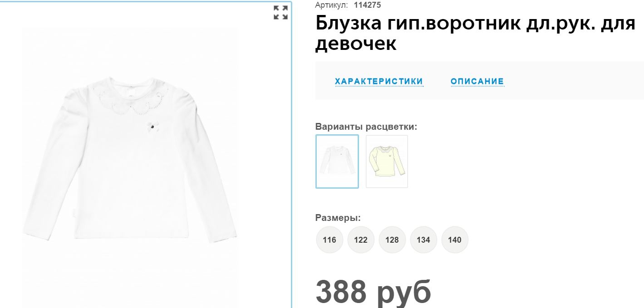
Task: Open the ХАРАКТЕРИСТИКИ tab
Action: [379, 82]
